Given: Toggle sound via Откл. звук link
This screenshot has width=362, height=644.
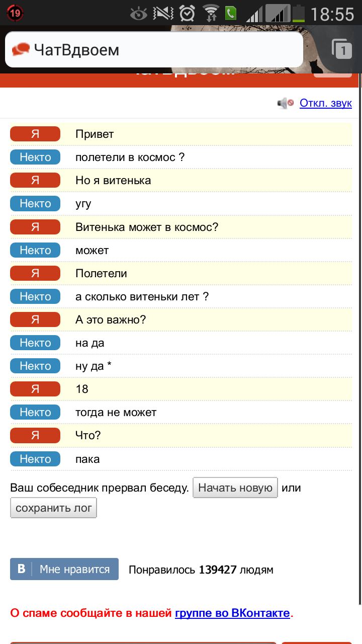Looking at the screenshot, I should click(x=325, y=103).
